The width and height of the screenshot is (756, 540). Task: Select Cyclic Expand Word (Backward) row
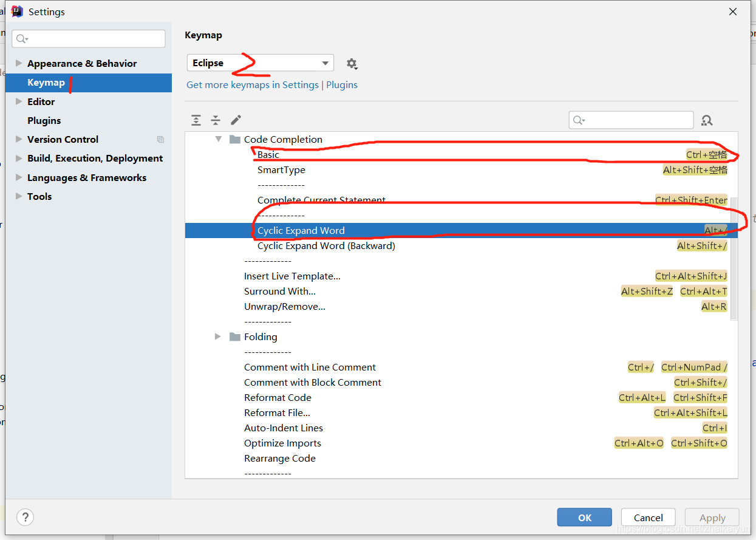click(461, 246)
